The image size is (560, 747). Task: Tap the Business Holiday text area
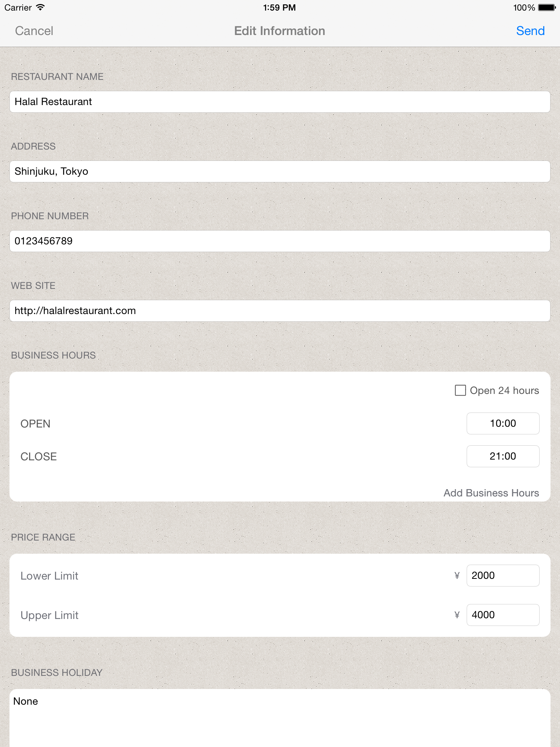pos(280,718)
